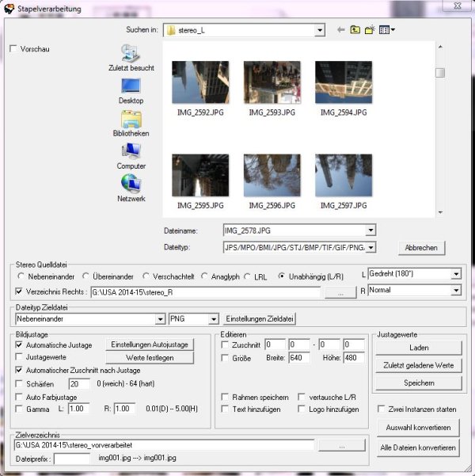This screenshot has width=475, height=476.
Task: Go up one folder level icon
Action: 355,30
